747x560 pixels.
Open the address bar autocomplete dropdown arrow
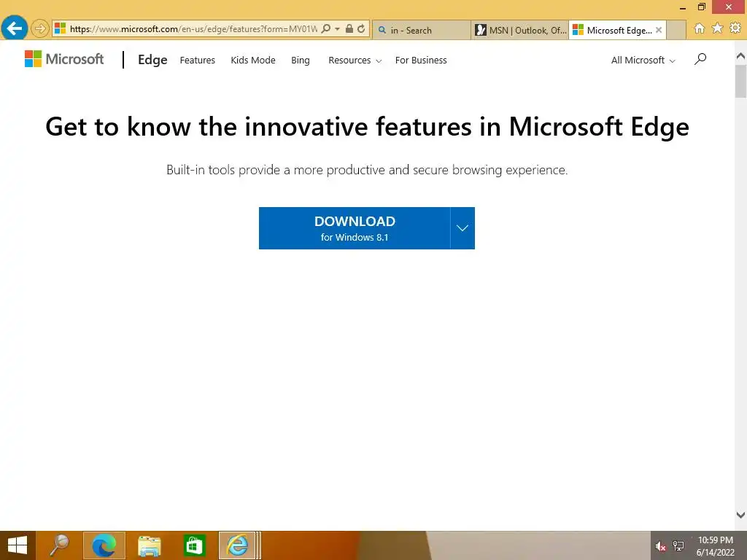[x=337, y=29]
